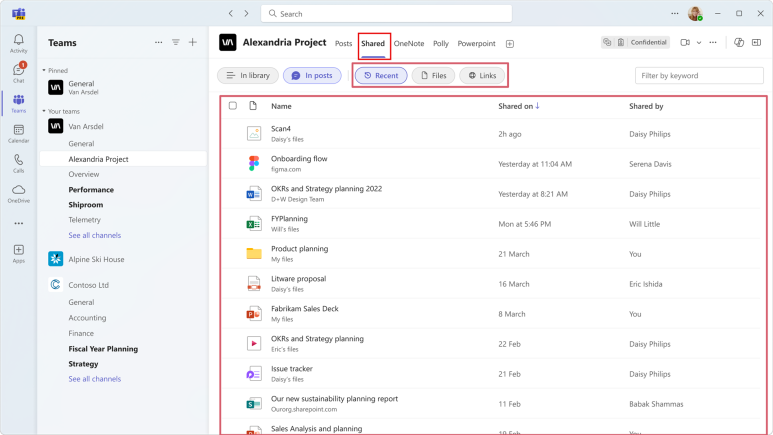Collapse the Your teams section
The width and height of the screenshot is (773, 435).
click(44, 111)
